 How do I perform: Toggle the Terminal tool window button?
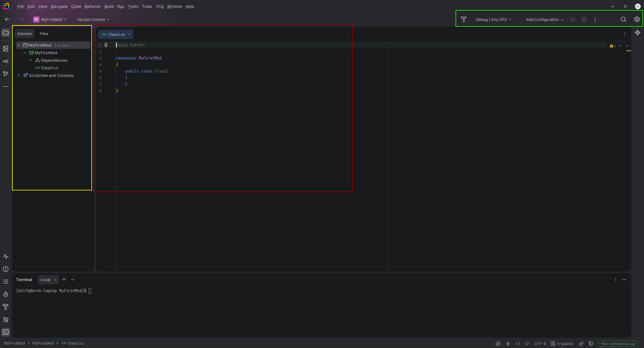click(x=6, y=332)
